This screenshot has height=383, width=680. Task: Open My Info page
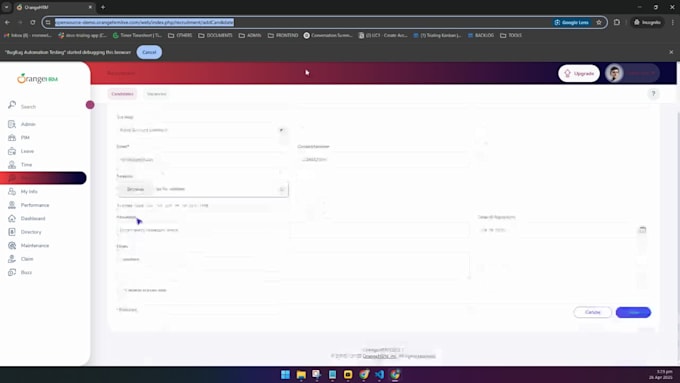click(x=29, y=192)
